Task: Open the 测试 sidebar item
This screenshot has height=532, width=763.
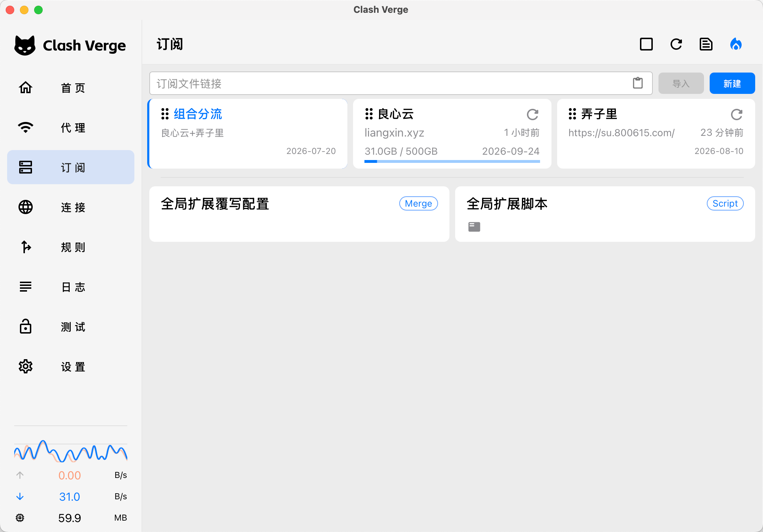Action: pyautogui.click(x=71, y=326)
